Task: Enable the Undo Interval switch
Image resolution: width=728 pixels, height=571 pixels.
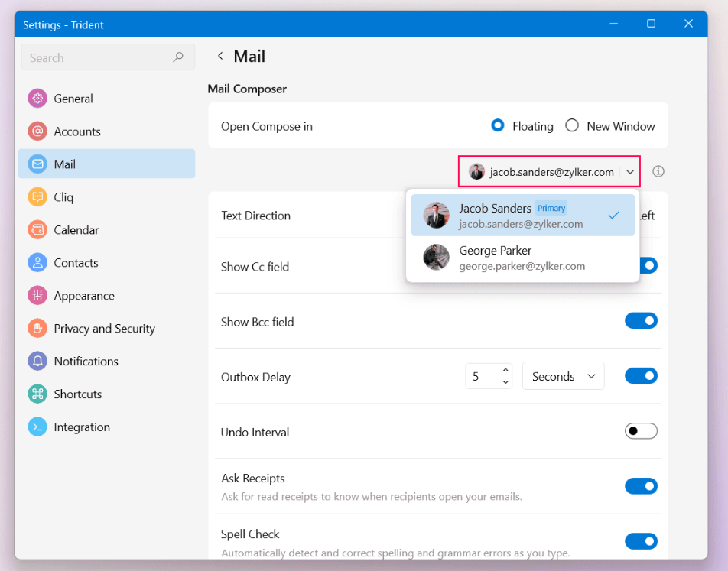Action: point(641,431)
